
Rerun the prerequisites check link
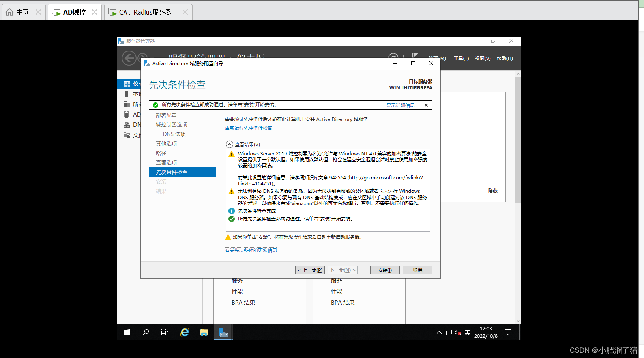coord(249,128)
